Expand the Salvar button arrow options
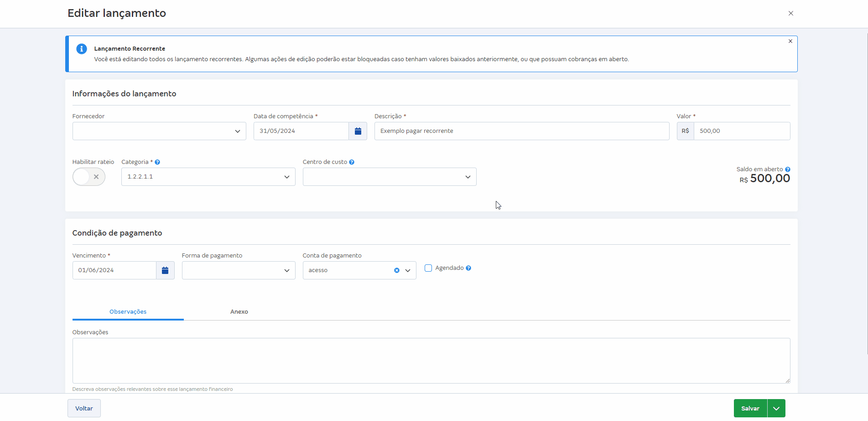868x421 pixels. (x=776, y=408)
